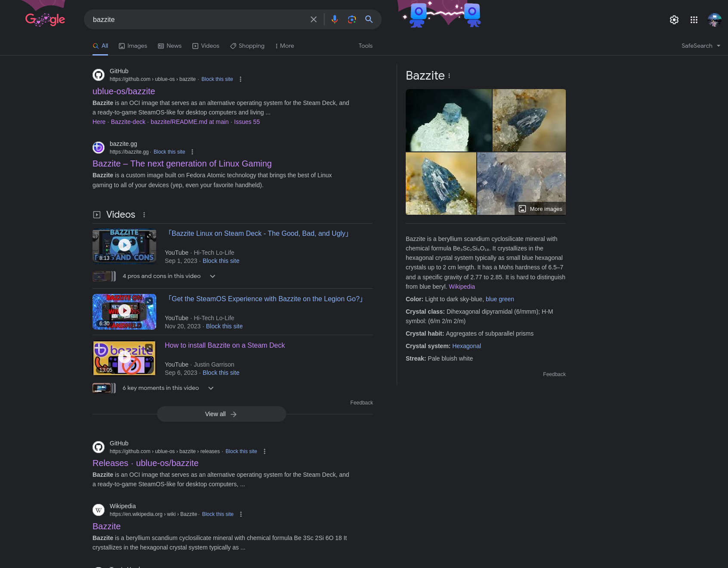The width and height of the screenshot is (728, 568).
Task: Open top-right bazzite crystal image
Action: click(529, 120)
